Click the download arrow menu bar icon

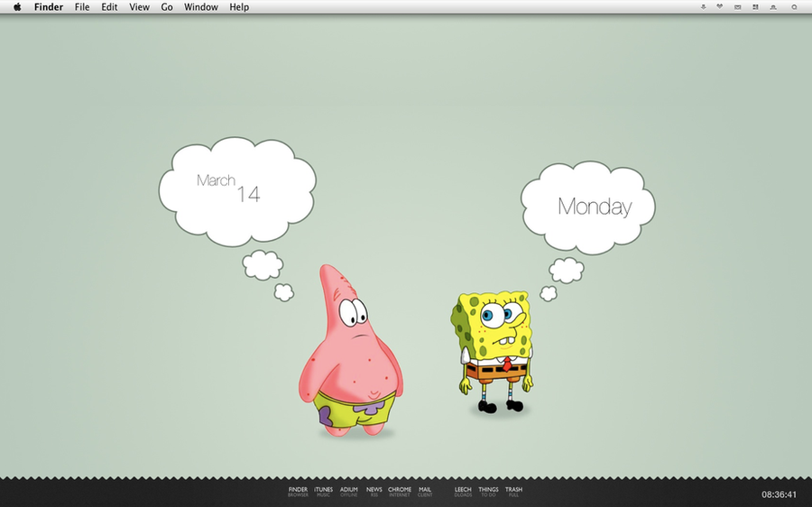703,7
